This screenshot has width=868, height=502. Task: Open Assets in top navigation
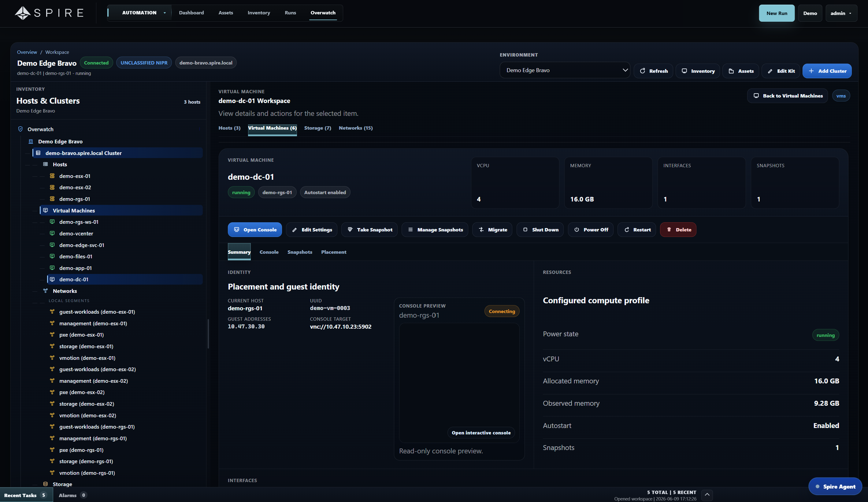(226, 13)
